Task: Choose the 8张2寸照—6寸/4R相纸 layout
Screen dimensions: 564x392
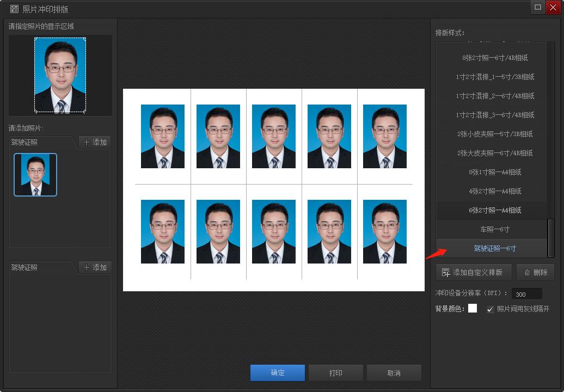Action: pos(494,58)
